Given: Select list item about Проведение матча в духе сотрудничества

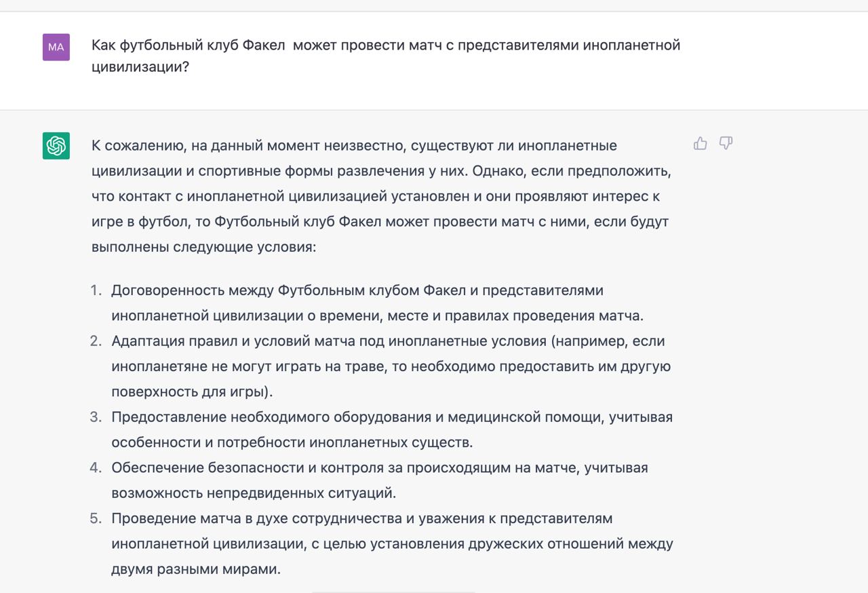Looking at the screenshot, I should click(x=392, y=543).
